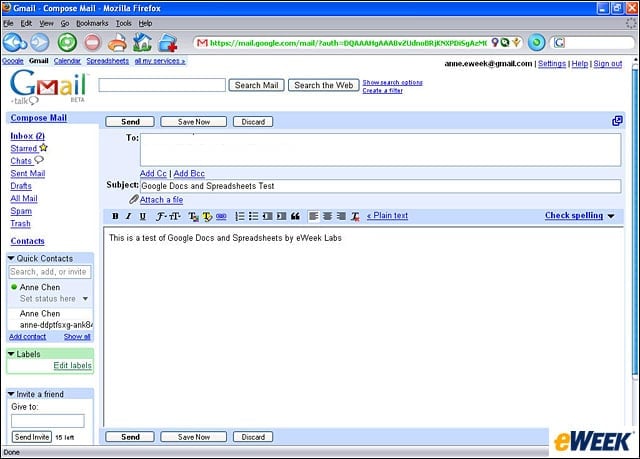Click the Create a filter link
640x459 pixels.
[382, 91]
